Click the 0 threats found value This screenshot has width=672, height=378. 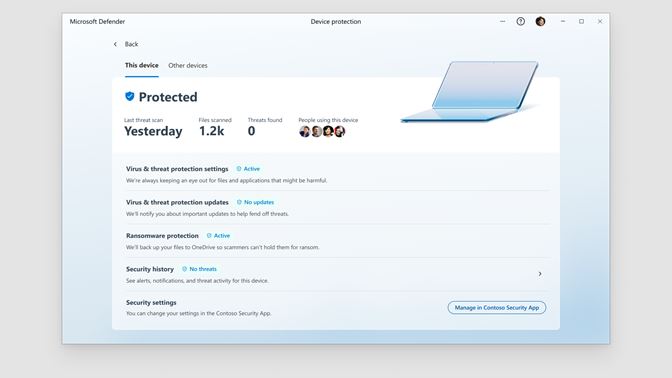pyautogui.click(x=252, y=131)
